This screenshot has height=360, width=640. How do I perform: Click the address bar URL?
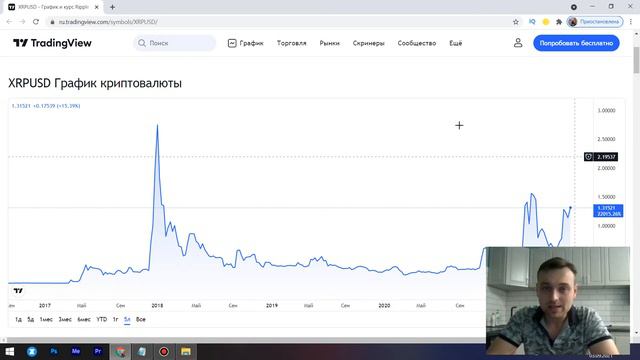click(108, 22)
